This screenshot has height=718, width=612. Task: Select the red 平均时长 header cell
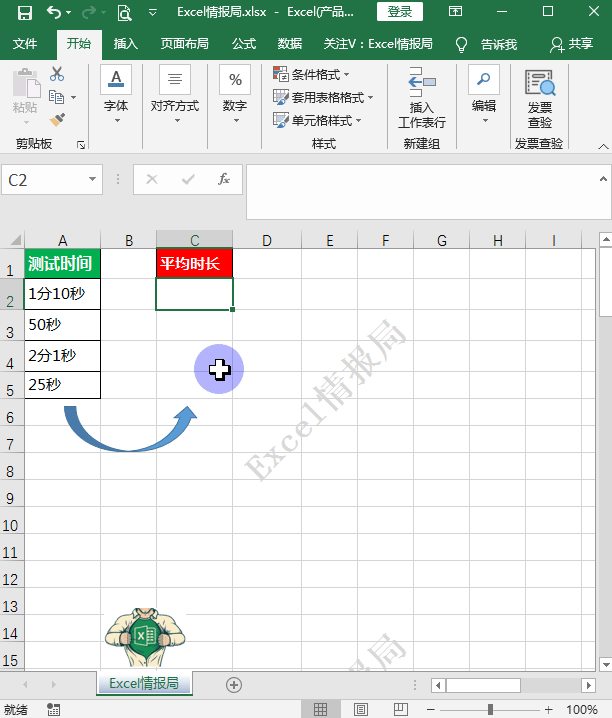click(195, 263)
